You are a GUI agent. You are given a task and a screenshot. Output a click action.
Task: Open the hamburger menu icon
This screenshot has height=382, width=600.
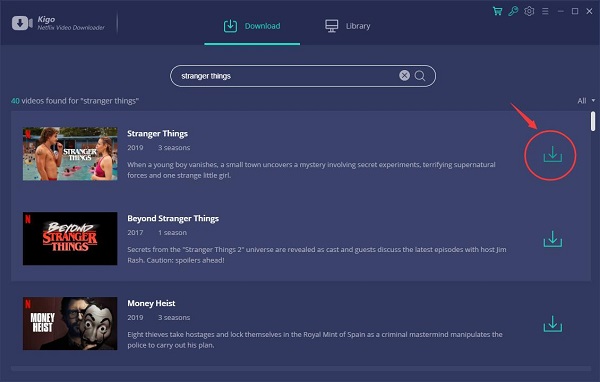point(545,11)
